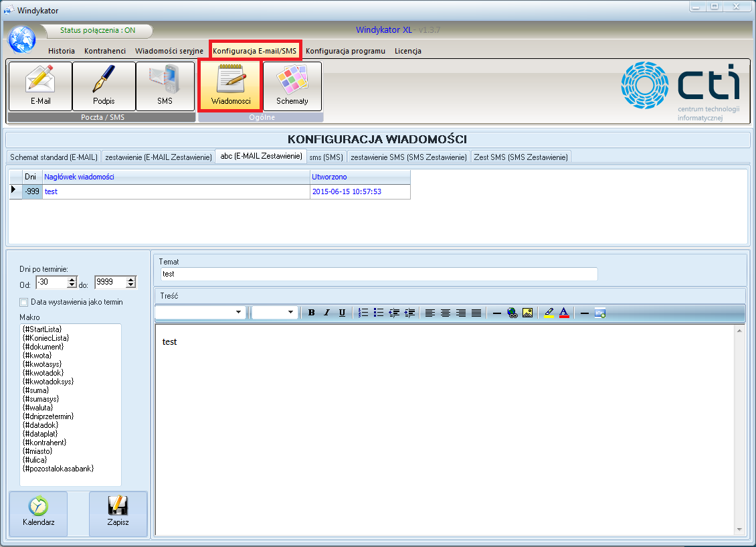This screenshot has height=547, width=756.
Task: Open the E-Mail configuration button
Action: click(x=41, y=86)
